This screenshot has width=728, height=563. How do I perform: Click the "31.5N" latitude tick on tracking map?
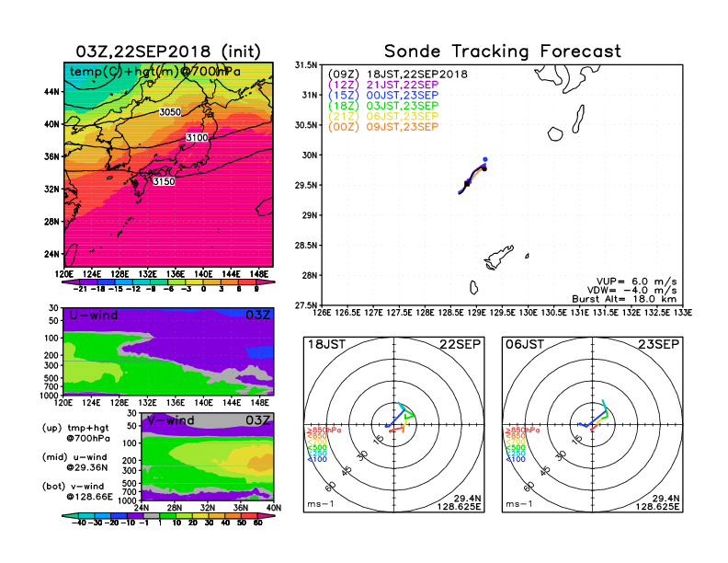tap(306, 65)
